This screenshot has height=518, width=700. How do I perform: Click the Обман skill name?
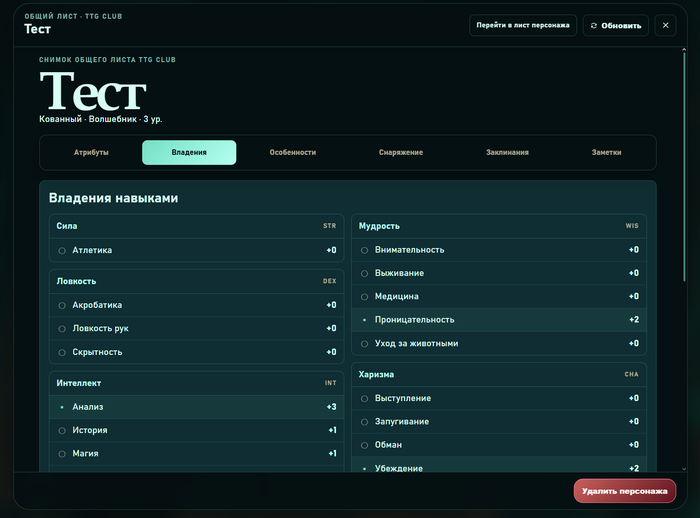point(388,445)
